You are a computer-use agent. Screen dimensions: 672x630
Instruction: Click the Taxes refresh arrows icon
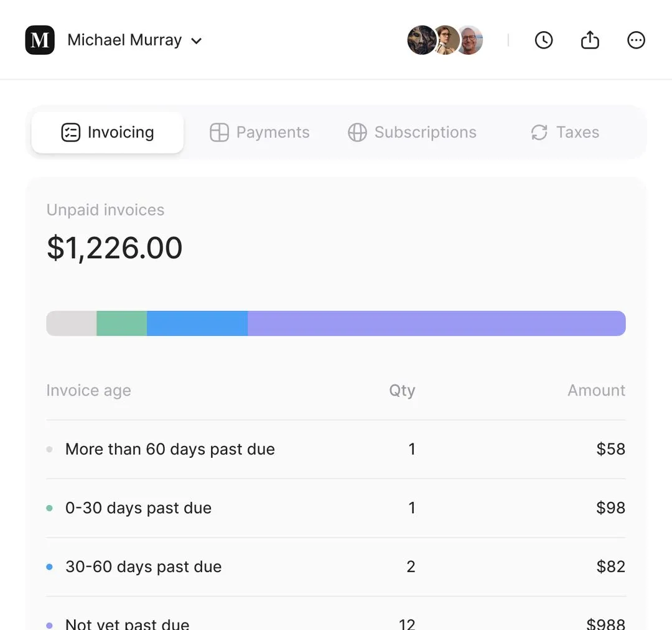click(539, 132)
